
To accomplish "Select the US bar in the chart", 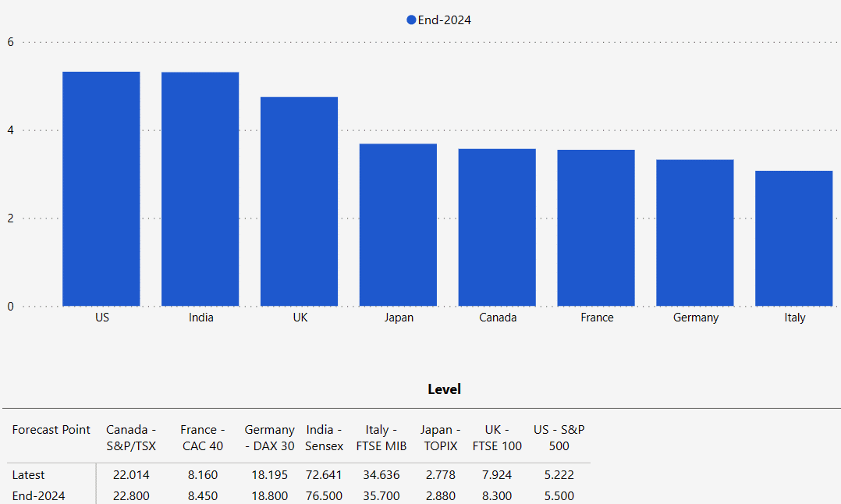I will click(x=101, y=189).
